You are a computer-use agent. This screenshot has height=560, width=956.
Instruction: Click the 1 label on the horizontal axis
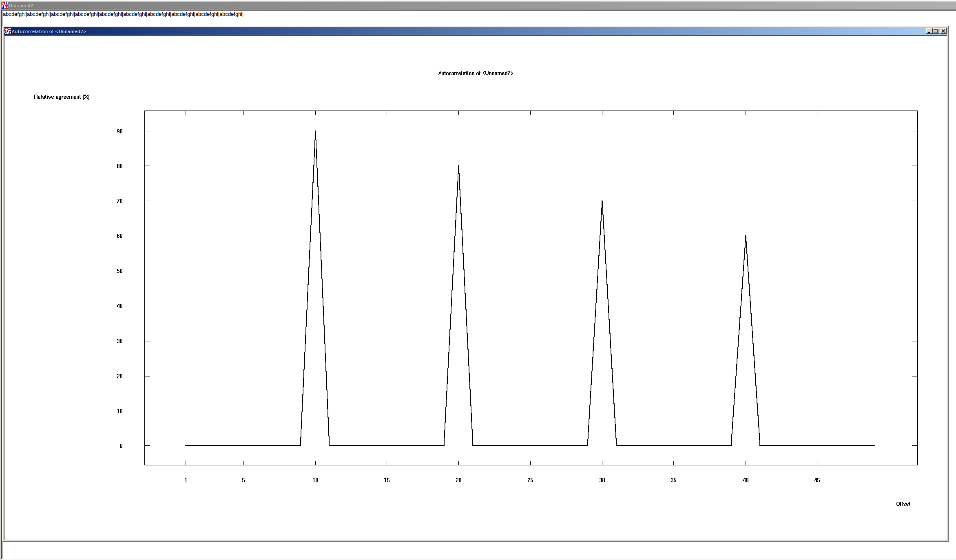(186, 480)
